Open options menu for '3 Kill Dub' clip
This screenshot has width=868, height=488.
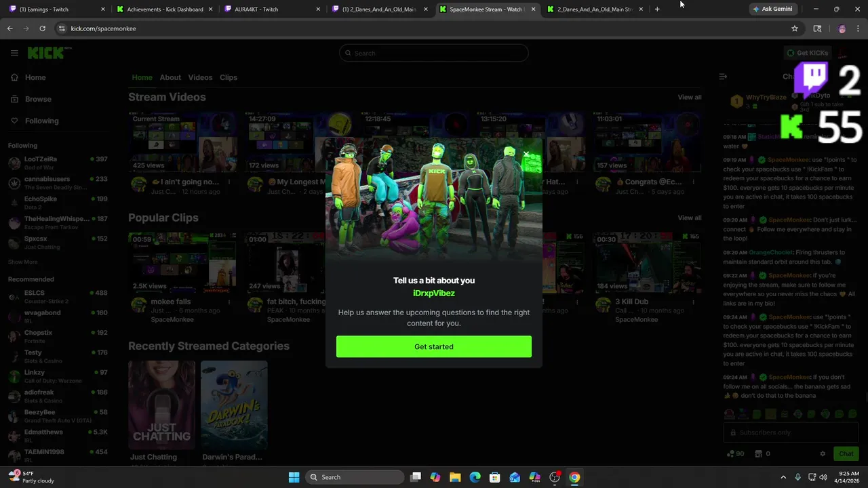(694, 302)
